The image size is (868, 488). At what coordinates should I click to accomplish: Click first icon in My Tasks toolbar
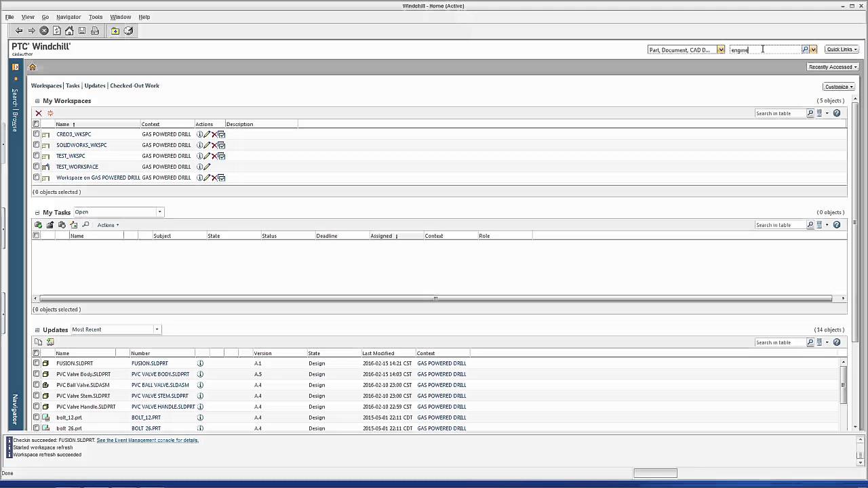pyautogui.click(x=39, y=225)
